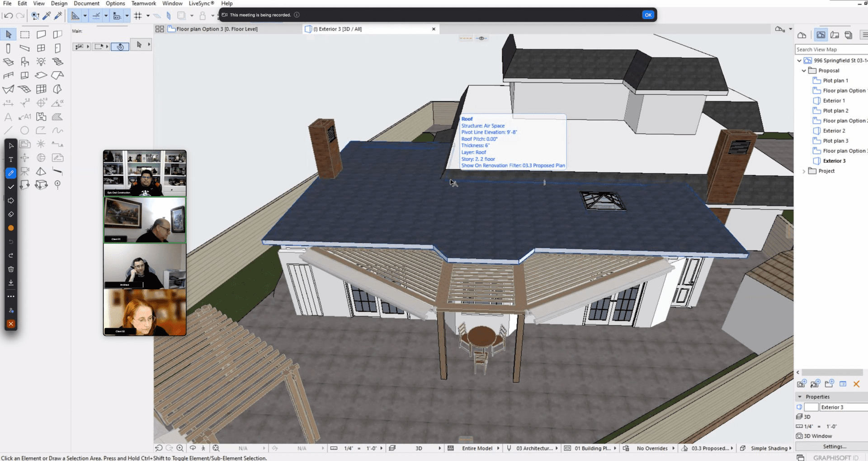Toggle Guide Lines ruler button
The image size is (868, 461).
75,16
